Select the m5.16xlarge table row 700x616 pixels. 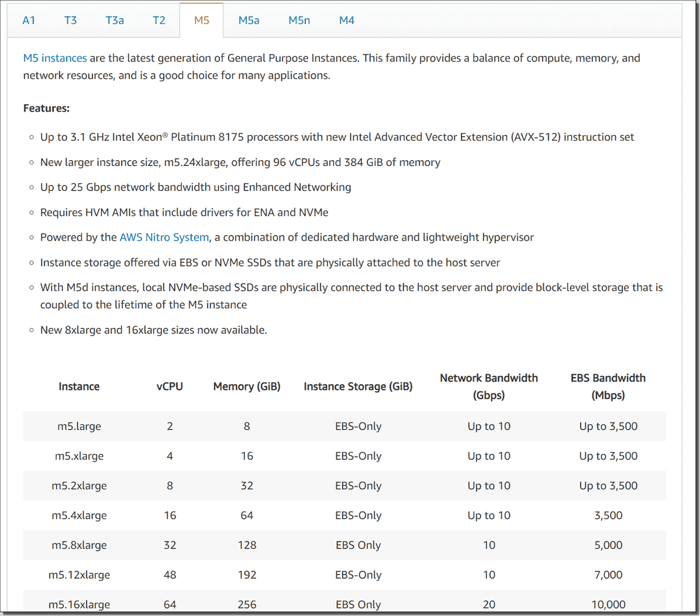tap(344, 604)
